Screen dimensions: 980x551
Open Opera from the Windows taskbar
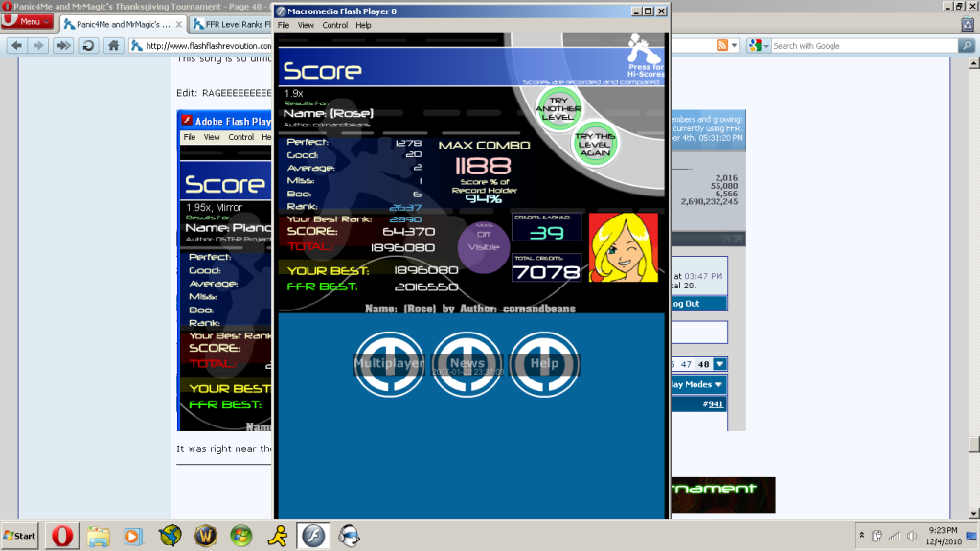pyautogui.click(x=63, y=535)
